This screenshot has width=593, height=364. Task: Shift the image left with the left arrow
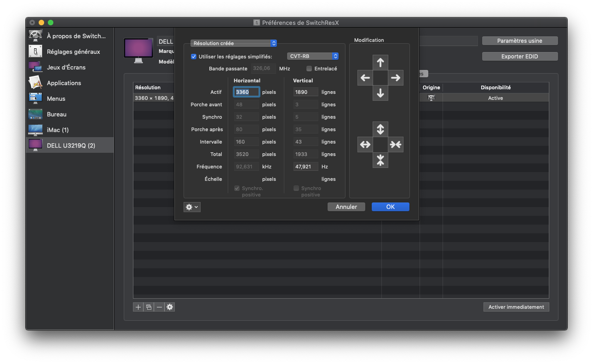(365, 78)
